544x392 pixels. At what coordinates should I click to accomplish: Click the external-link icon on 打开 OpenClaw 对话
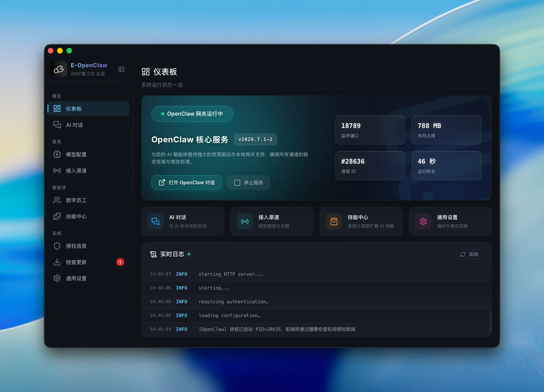pos(162,183)
